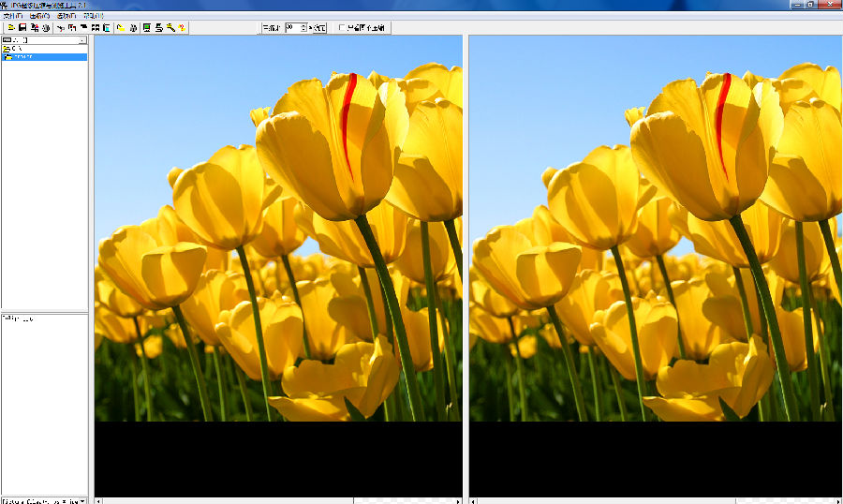Click the grid view toolbar icon
The image size is (843, 504).
pyautogui.click(x=96, y=28)
